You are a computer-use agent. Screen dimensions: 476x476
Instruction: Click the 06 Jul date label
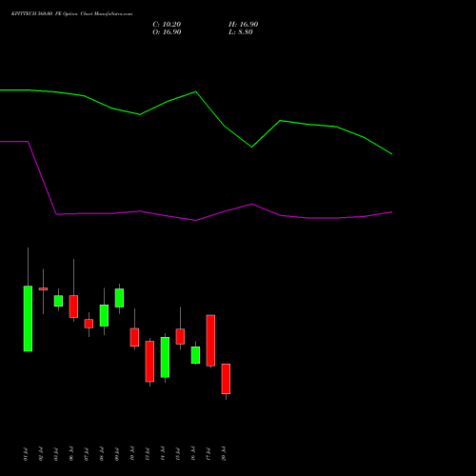coord(71,454)
